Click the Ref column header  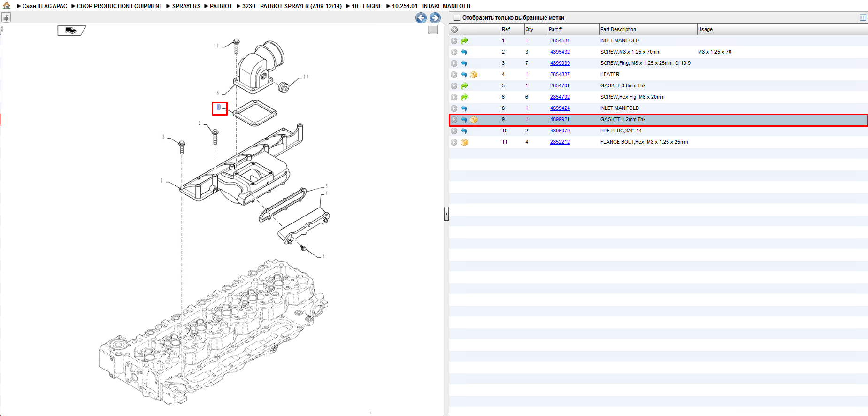tap(512, 30)
